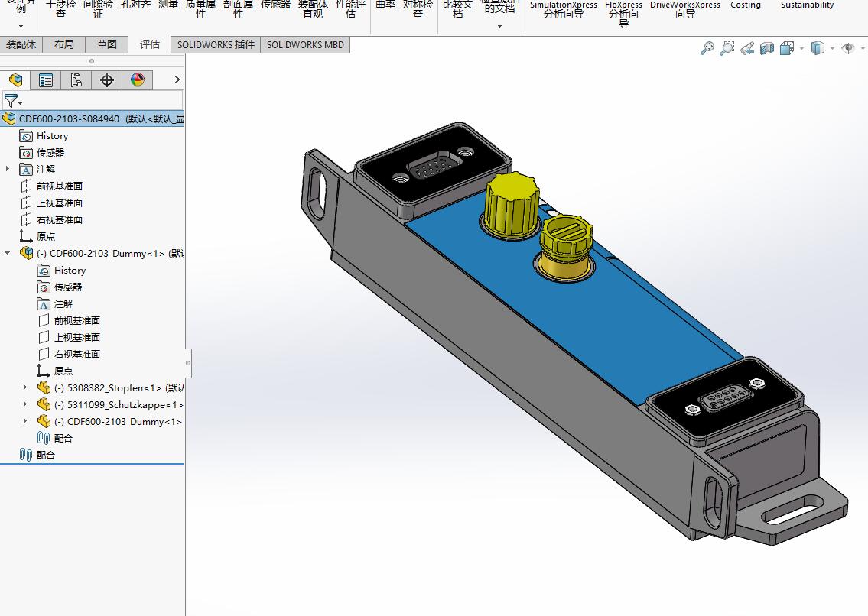Screen dimensions: 868x616
Task: Open the 检查激活的文档 dropdown arrow
Action: pyautogui.click(x=499, y=26)
